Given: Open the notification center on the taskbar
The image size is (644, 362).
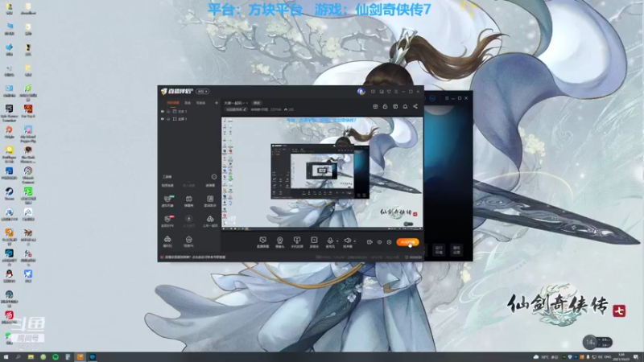Looking at the screenshot, I should pos(636,357).
